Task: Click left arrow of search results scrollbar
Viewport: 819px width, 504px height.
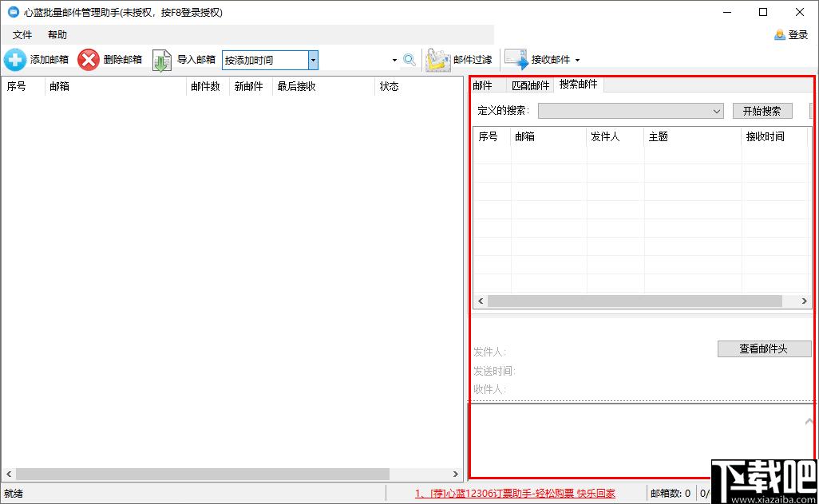Action: coord(481,301)
